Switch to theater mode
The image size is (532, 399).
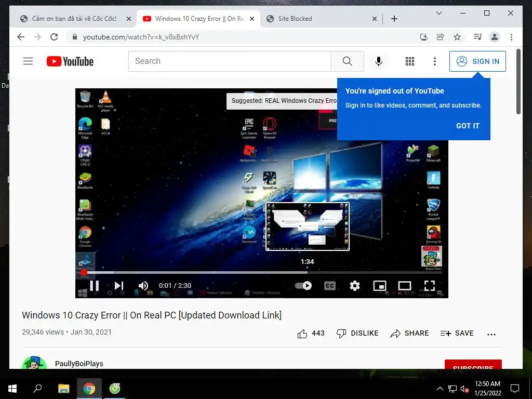click(404, 286)
